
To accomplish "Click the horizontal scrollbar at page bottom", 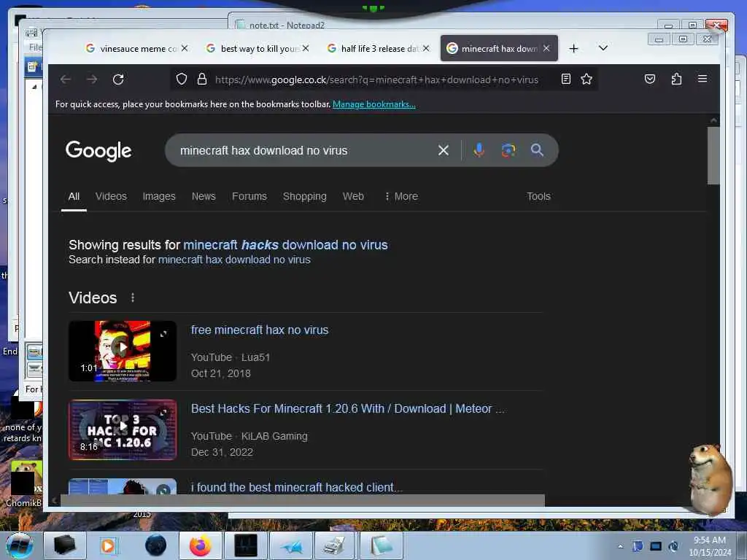I will coord(302,500).
